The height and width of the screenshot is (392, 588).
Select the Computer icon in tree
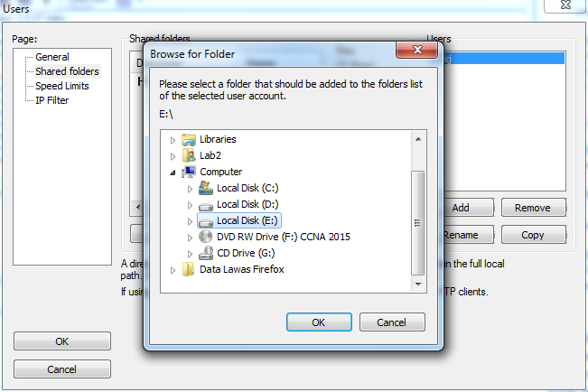coord(189,172)
